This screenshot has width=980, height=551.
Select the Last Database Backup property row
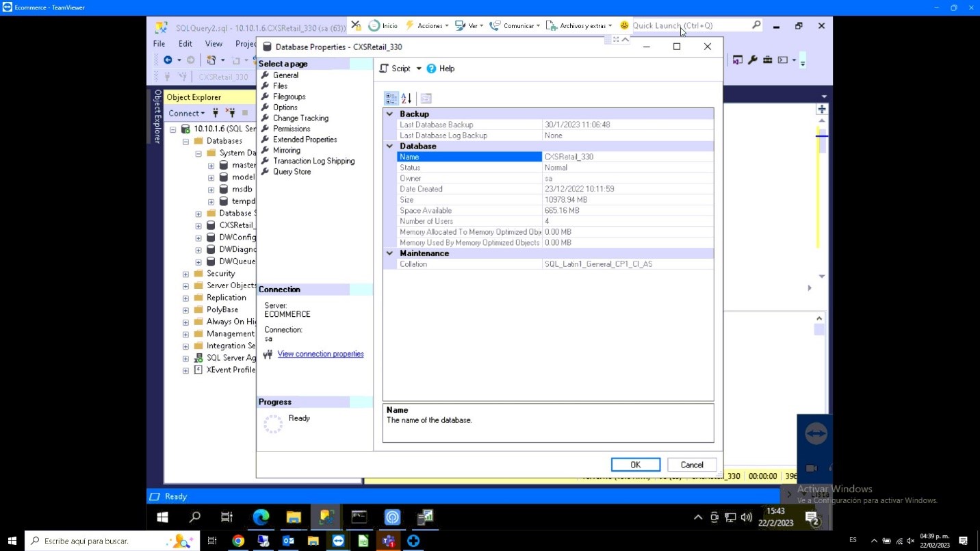click(x=555, y=125)
